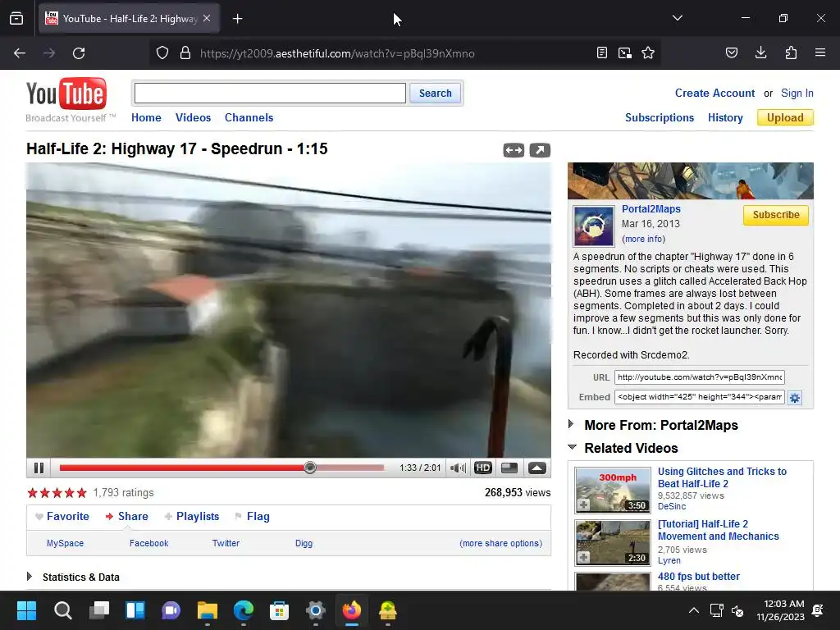Pop out video with the arrow icon
The height and width of the screenshot is (630, 840).
coord(540,150)
